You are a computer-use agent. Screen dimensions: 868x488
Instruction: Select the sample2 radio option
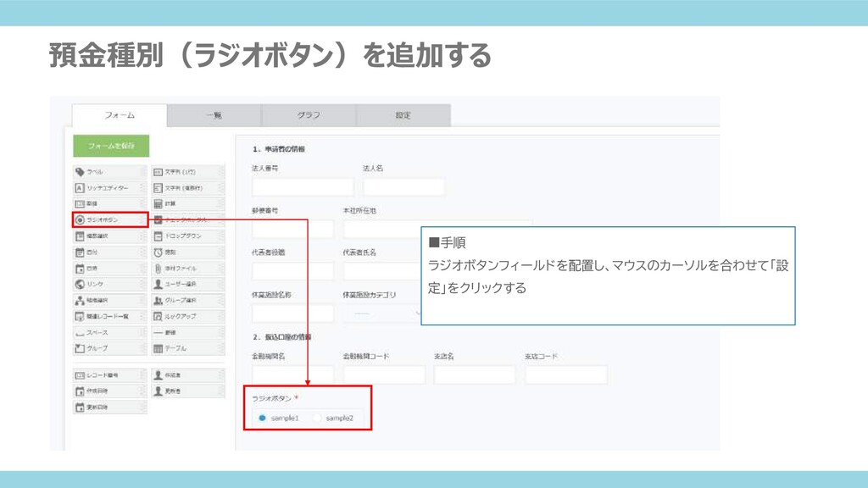tap(317, 419)
